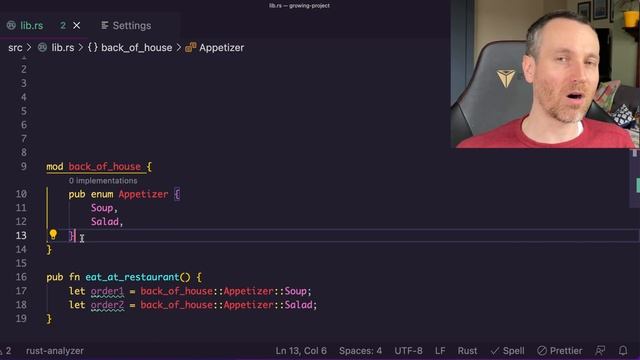Image resolution: width=640 pixels, height=360 pixels.
Task: Open back_of_house breadcrumb dropdown
Action: click(x=136, y=48)
